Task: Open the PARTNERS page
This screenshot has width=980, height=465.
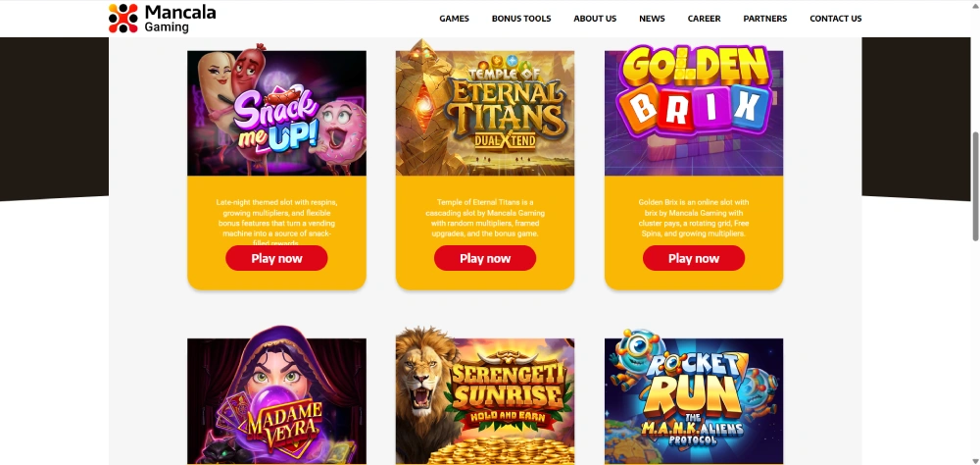Action: tap(765, 19)
